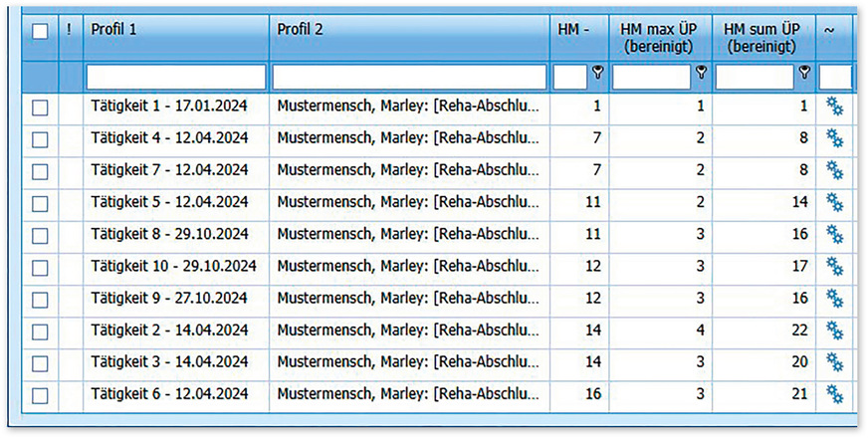Focus the Profil 1 filter field
868x438 pixels.
(176, 78)
